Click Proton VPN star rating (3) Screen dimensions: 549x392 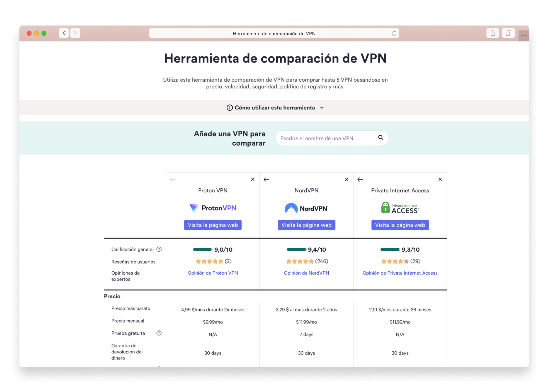[213, 261]
